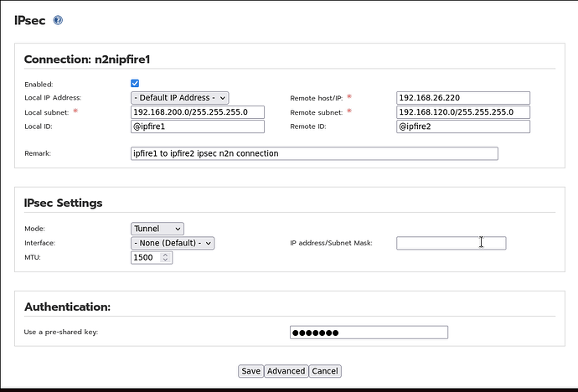Open the Local IP Address dropdown
The height and width of the screenshot is (392, 578).
180,98
